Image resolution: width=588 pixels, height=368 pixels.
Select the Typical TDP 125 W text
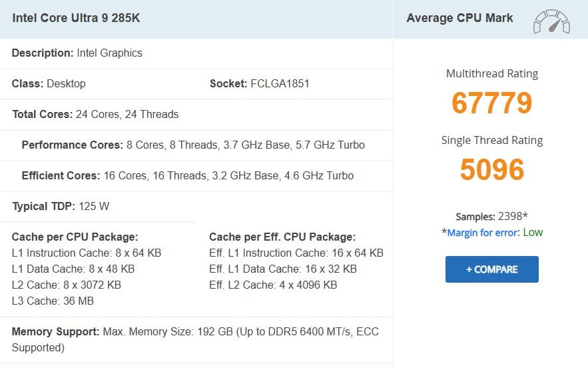pyautogui.click(x=61, y=206)
